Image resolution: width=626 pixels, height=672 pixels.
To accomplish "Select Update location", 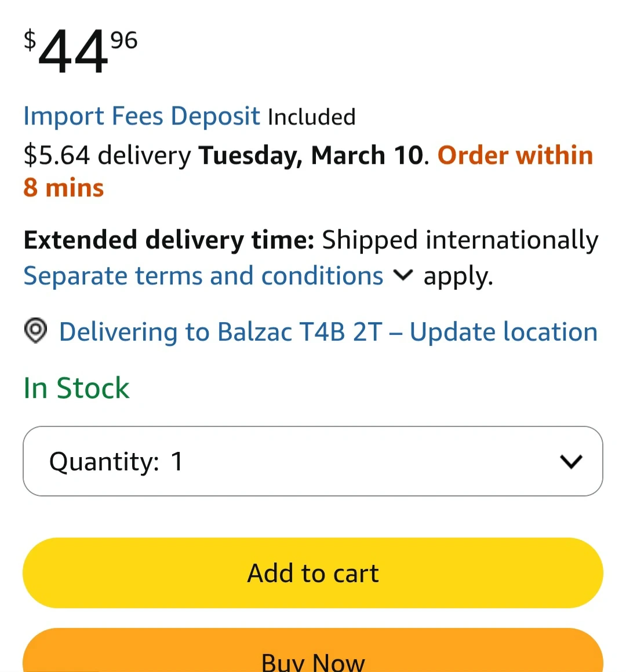I will pyautogui.click(x=503, y=332).
